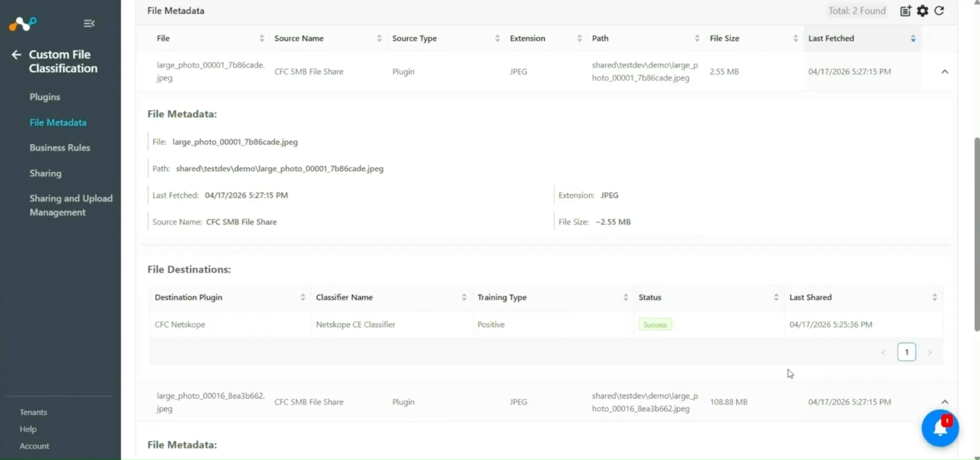Go to next page of File Destinations
The image size is (980, 460).
(930, 352)
